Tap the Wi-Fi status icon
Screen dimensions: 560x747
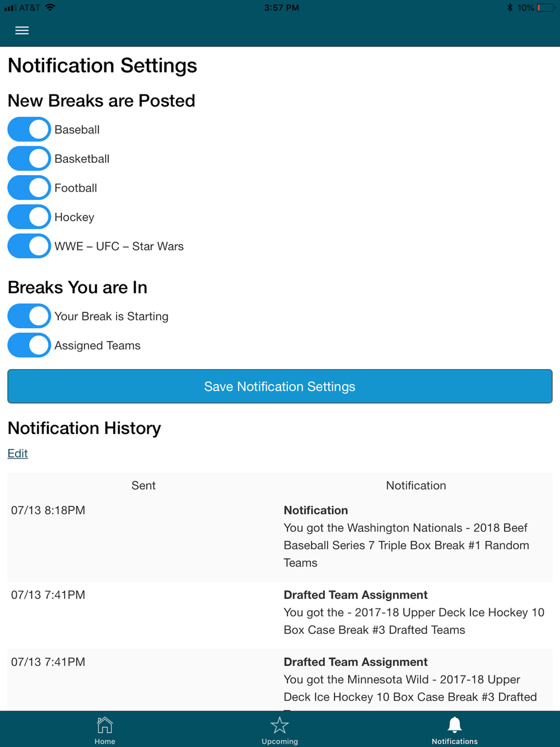50,8
